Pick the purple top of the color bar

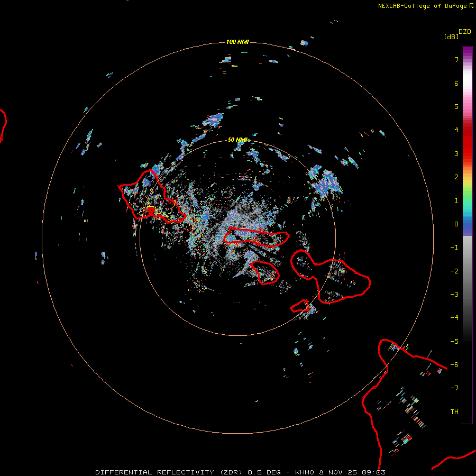click(467, 52)
